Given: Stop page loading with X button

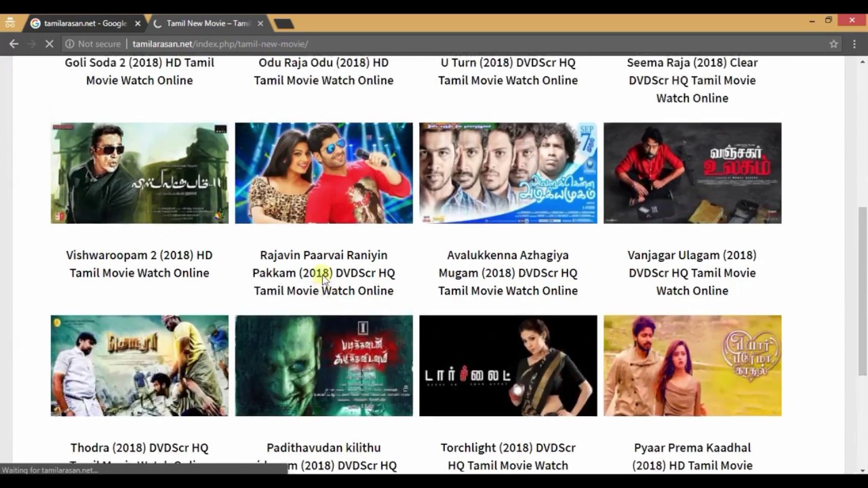Looking at the screenshot, I should 50,43.
